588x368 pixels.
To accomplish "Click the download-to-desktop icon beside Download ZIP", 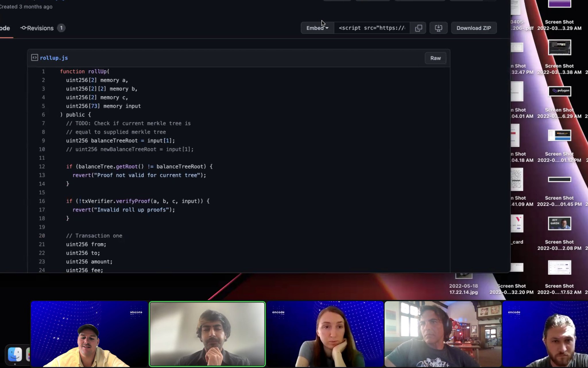I will [438, 28].
